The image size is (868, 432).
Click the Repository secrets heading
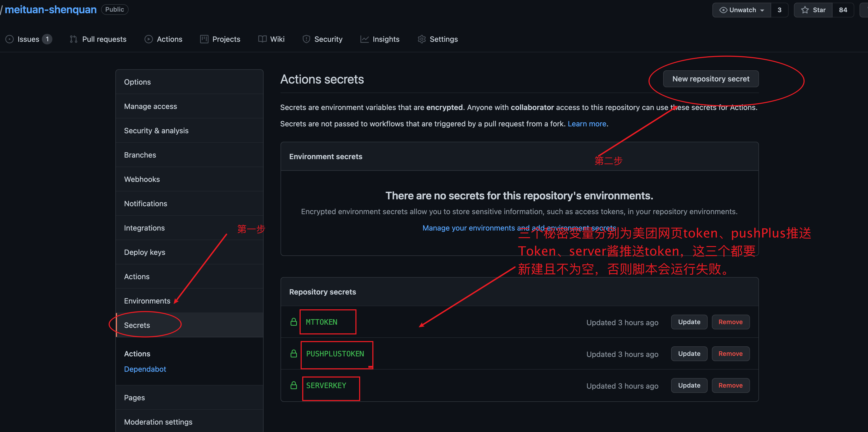(x=323, y=292)
